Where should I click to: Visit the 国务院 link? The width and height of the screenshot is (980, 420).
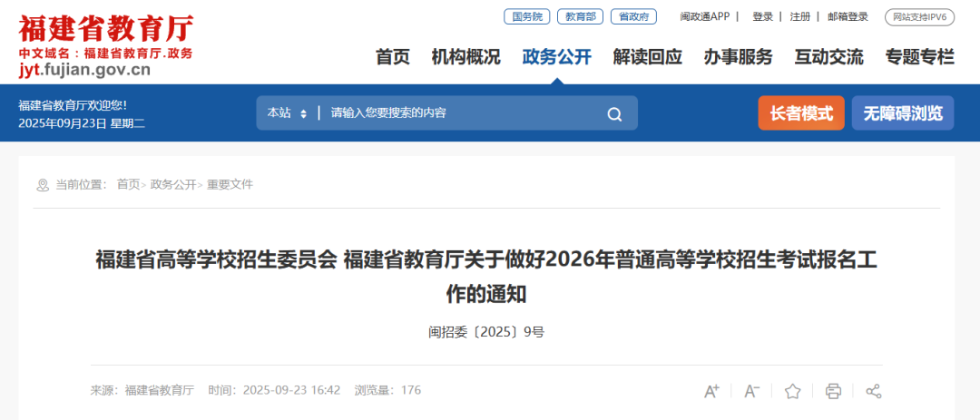[x=526, y=17]
